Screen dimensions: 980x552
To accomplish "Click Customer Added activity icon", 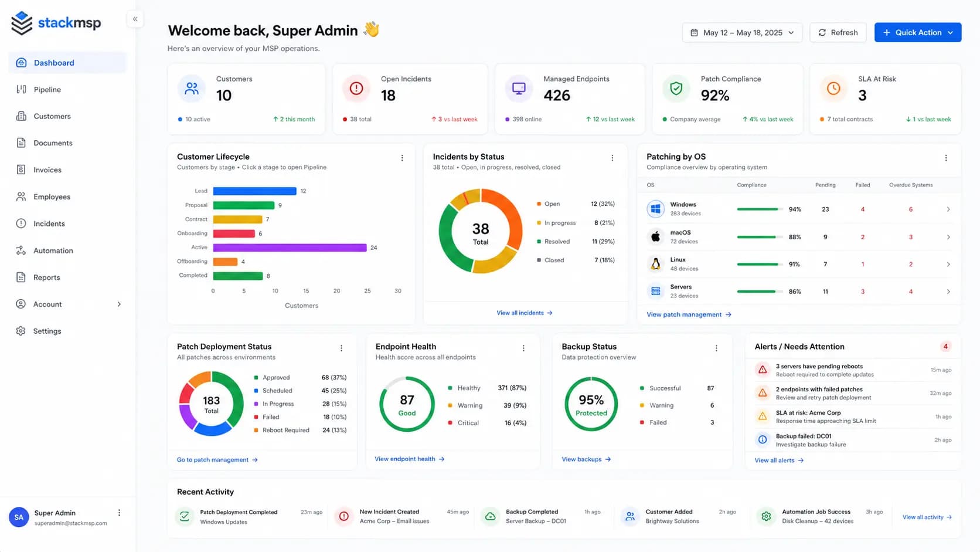I will pyautogui.click(x=630, y=516).
